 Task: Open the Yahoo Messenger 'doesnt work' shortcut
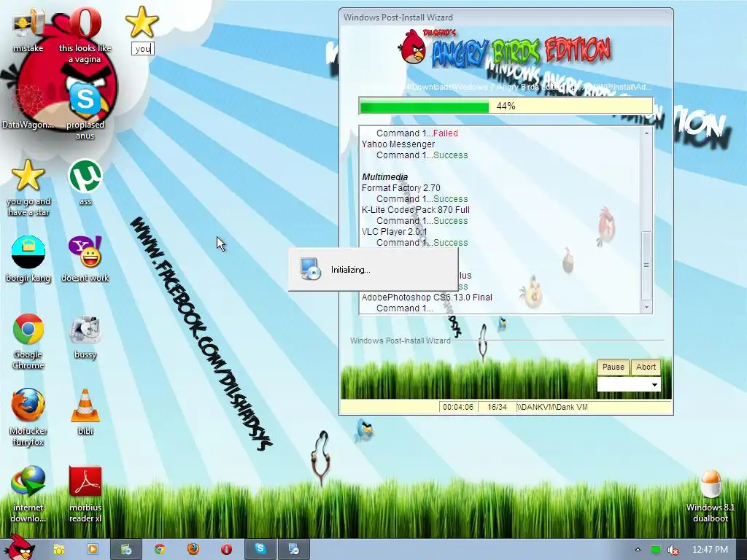click(x=85, y=259)
